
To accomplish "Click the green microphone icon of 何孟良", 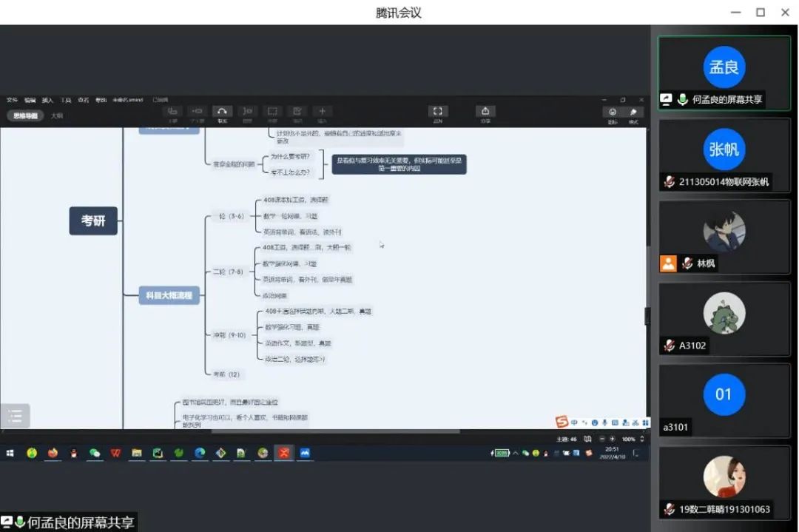I will (x=682, y=99).
